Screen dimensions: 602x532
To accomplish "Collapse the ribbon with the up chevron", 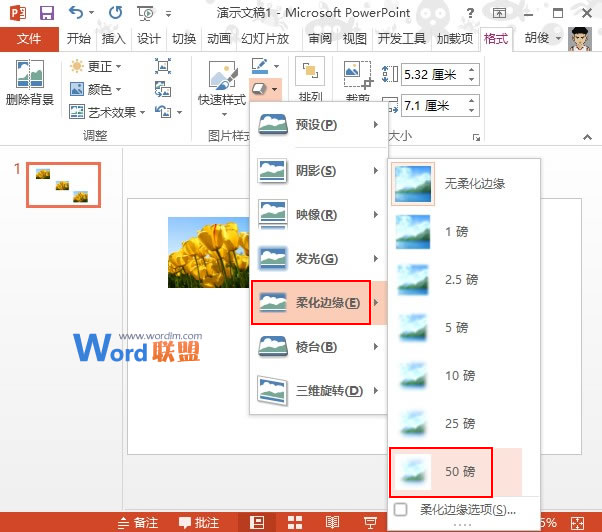I will coord(587,137).
